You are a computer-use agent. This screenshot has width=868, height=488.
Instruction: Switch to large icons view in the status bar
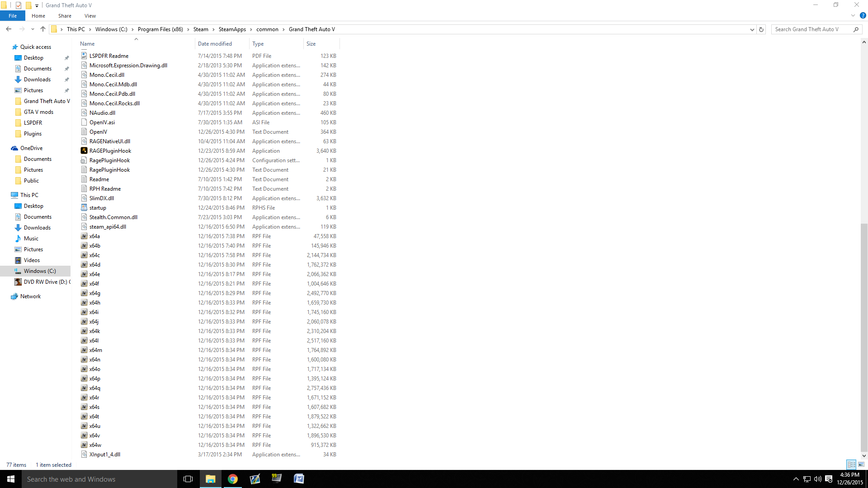[861, 465]
